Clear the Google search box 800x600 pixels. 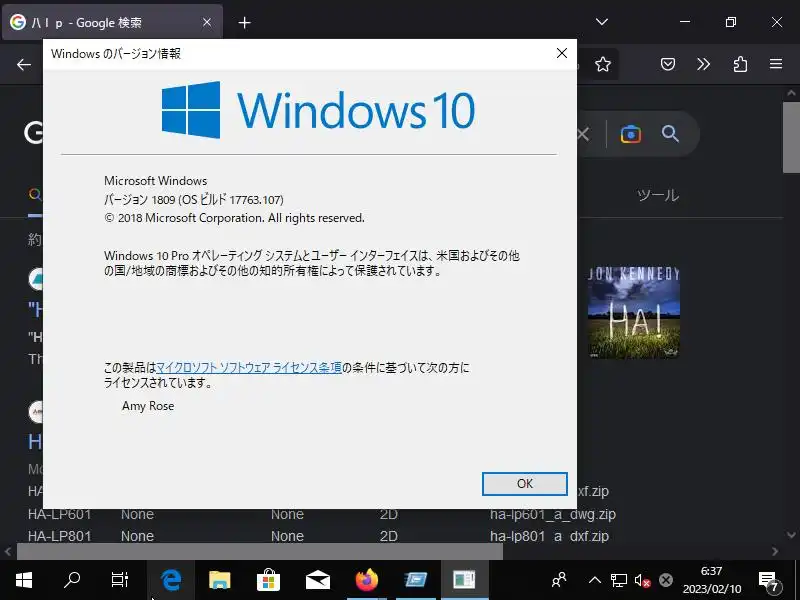tap(584, 134)
